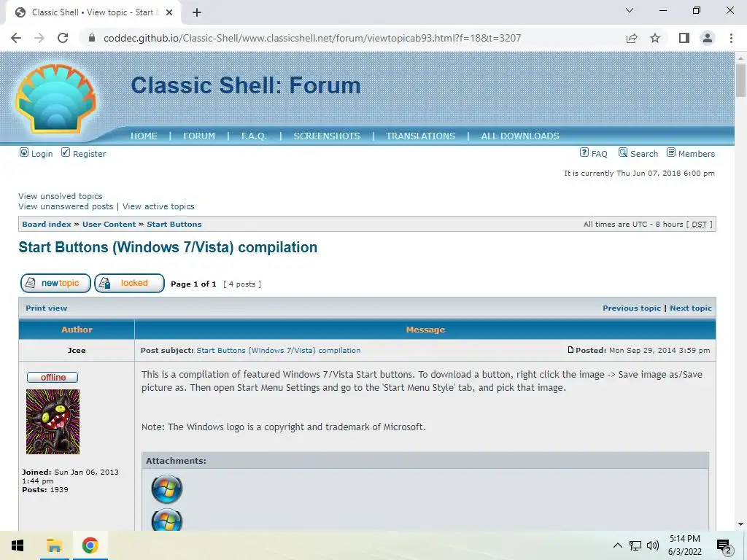Click View active topics
747x560 pixels.
158,206
